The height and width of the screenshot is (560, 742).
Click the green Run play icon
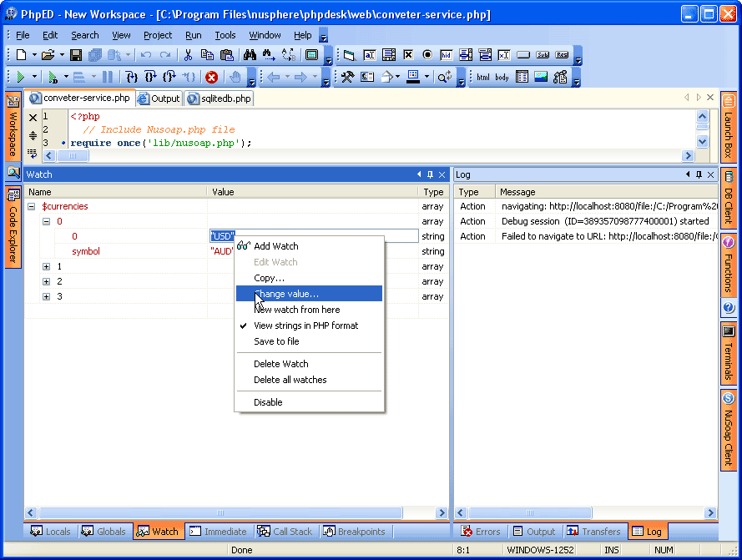point(20,77)
